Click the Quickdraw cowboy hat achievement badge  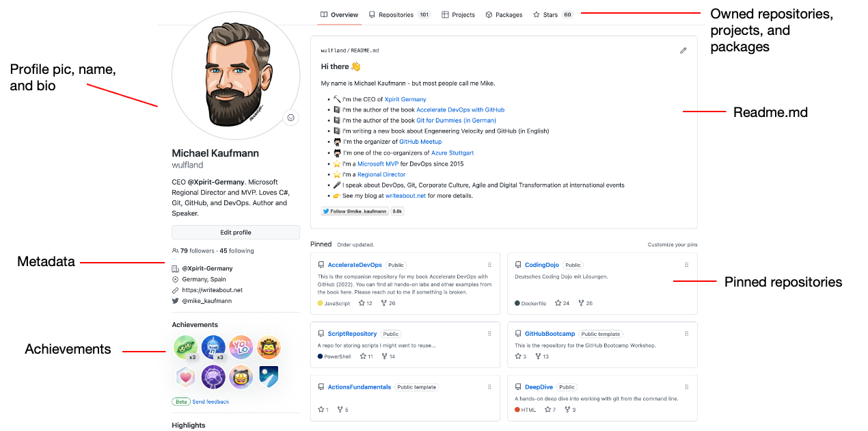[x=268, y=348]
